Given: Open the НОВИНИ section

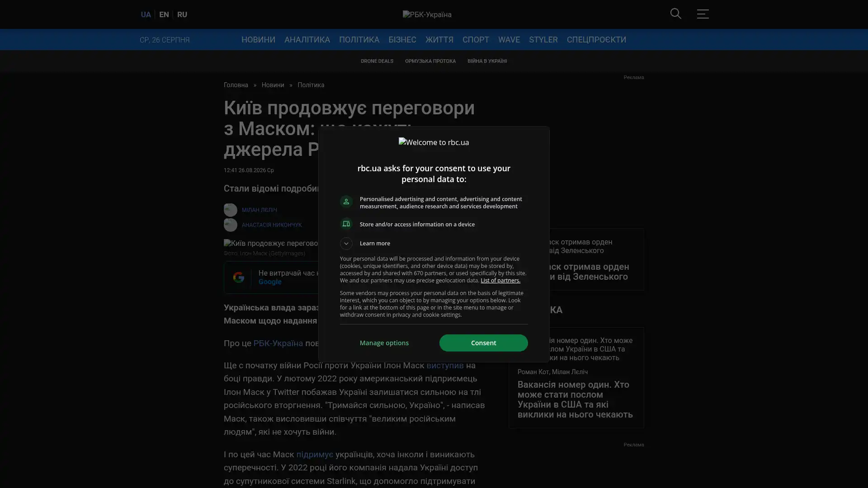Looking at the screenshot, I should coord(258,40).
